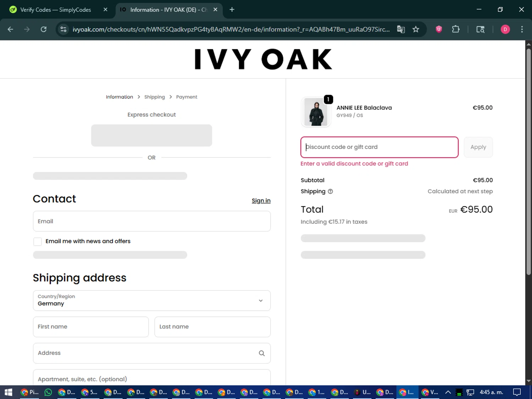
Task: Click the Address input field
Action: pos(152,353)
